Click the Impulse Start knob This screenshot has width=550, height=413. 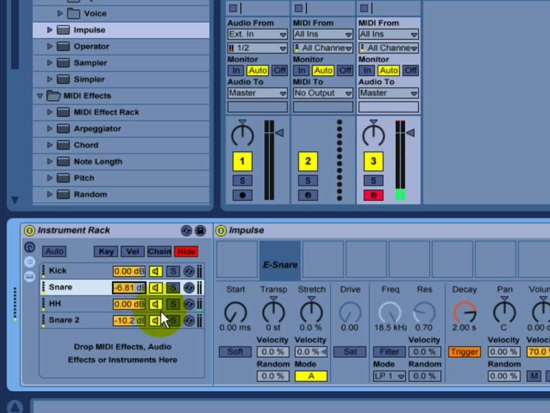coord(235,312)
